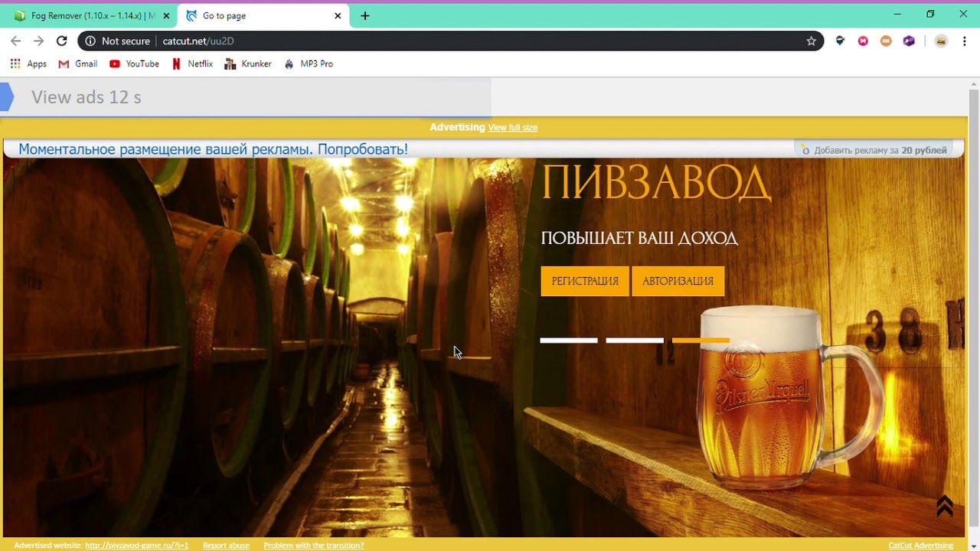This screenshot has height=551, width=980.
Task: Open the pivzavod-game.ru advertised website link
Action: click(137, 546)
